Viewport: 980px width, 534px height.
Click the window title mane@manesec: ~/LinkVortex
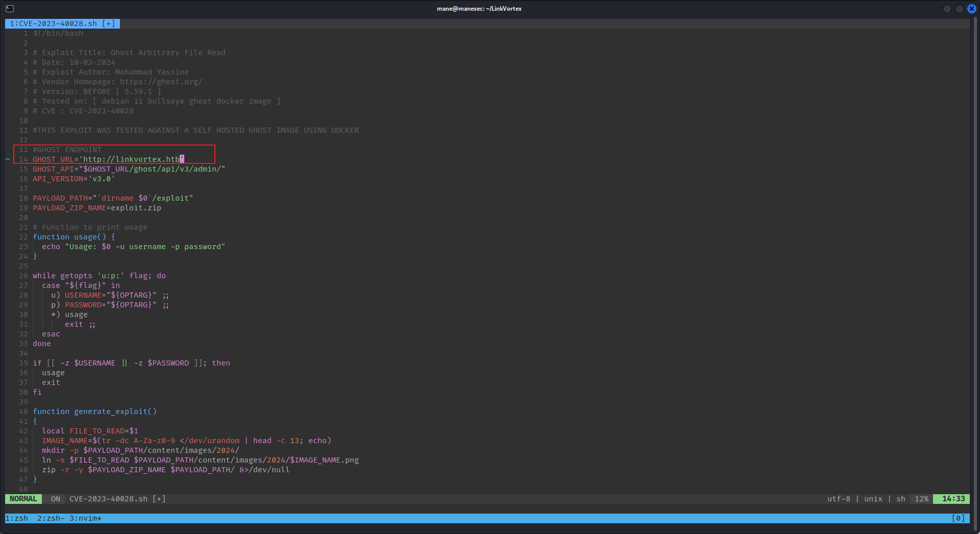tap(479, 9)
